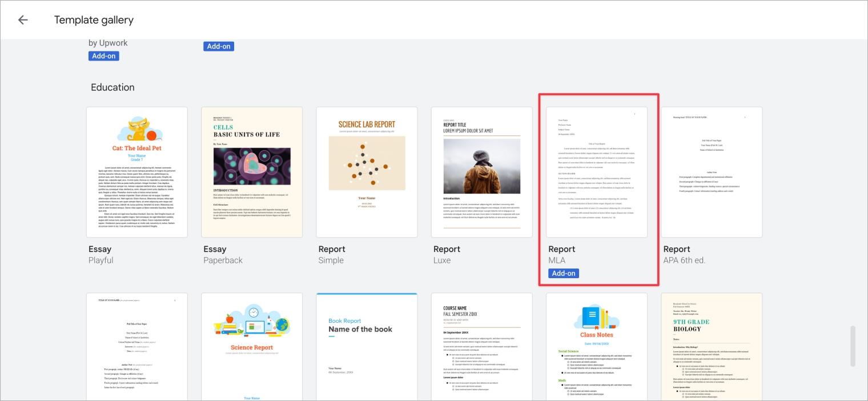
Task: Select the Report APA 6th ed. template
Action: tap(712, 171)
